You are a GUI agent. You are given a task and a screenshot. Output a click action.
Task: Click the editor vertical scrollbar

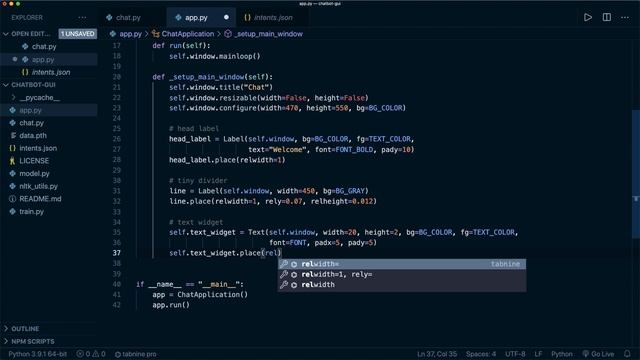pos(636,174)
